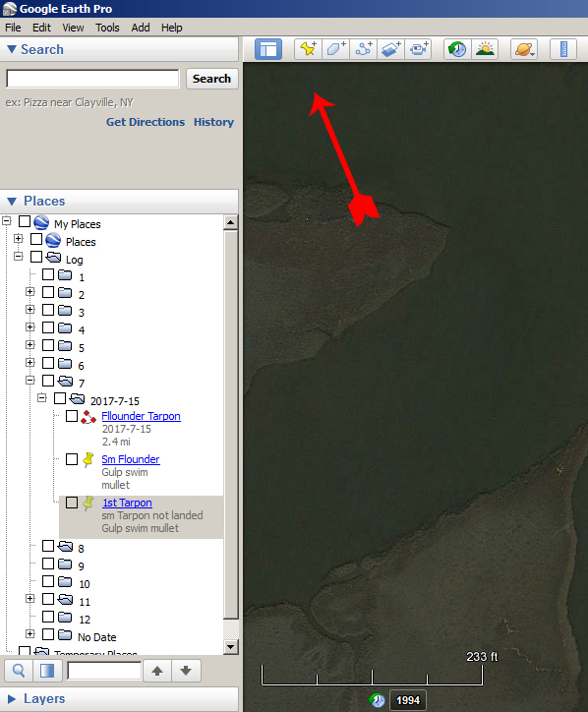Viewport: 588px width, 712px height.
Task: Toggle the 1st Tarpon placemark checkbox
Action: [x=72, y=503]
